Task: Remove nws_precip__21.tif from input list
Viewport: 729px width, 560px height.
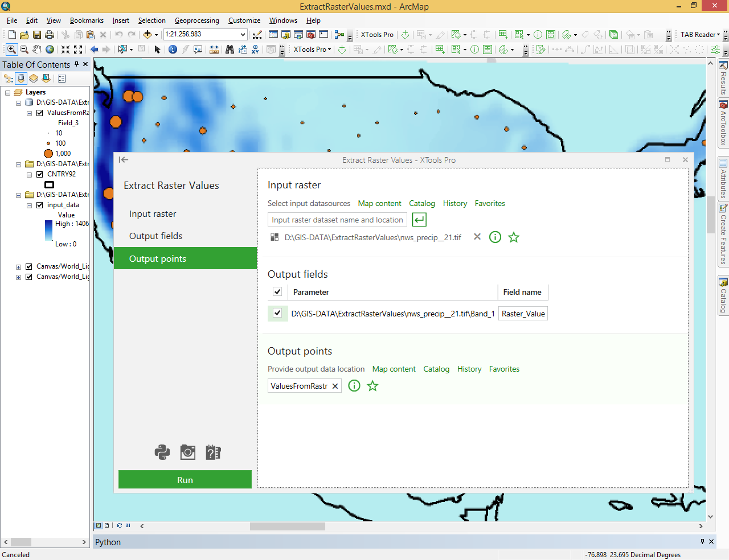Action: (477, 237)
